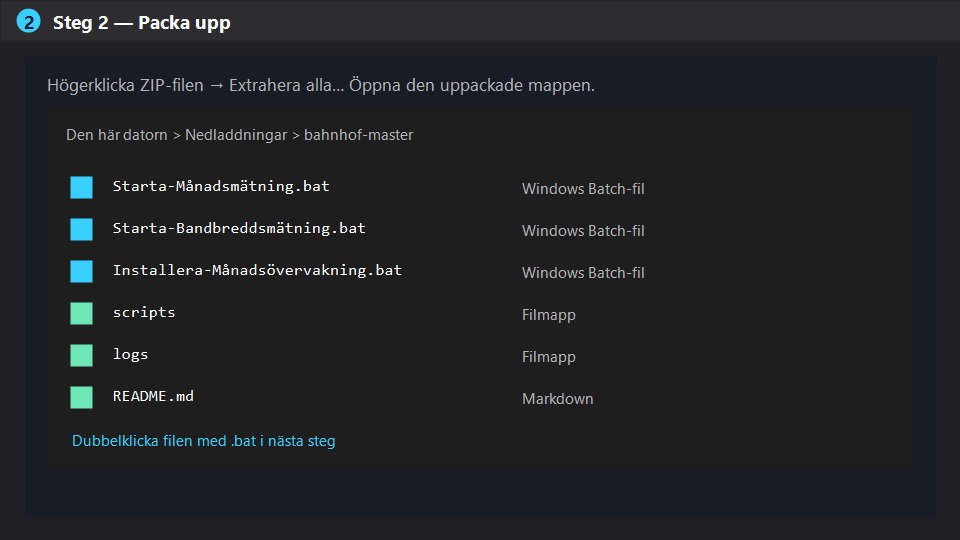The width and height of the screenshot is (960, 540).
Task: Click 'Den här datorn' in the breadcrumb
Action: click(x=116, y=135)
